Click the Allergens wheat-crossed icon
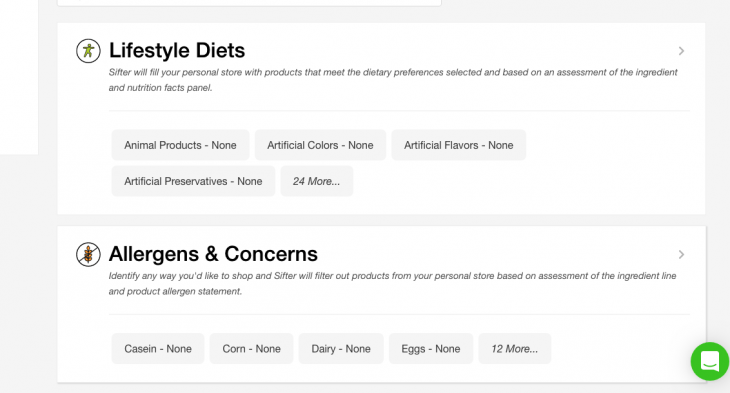This screenshot has width=730, height=393. [x=88, y=255]
